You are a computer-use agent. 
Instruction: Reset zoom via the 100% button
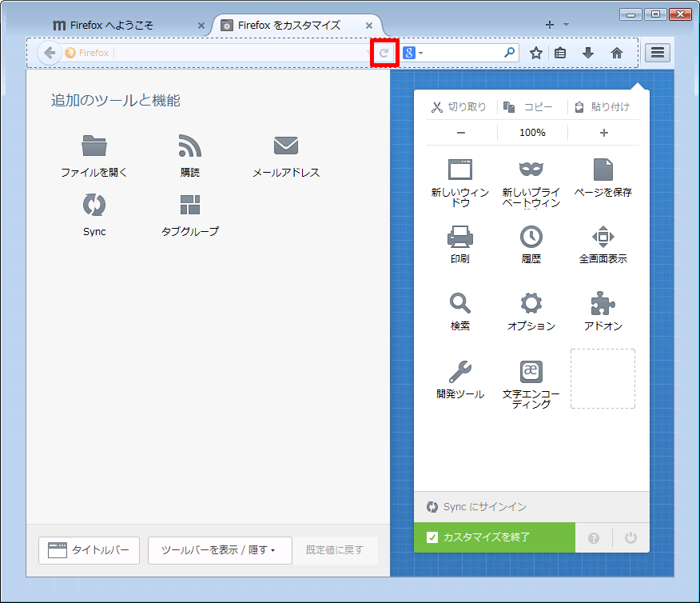pyautogui.click(x=532, y=133)
